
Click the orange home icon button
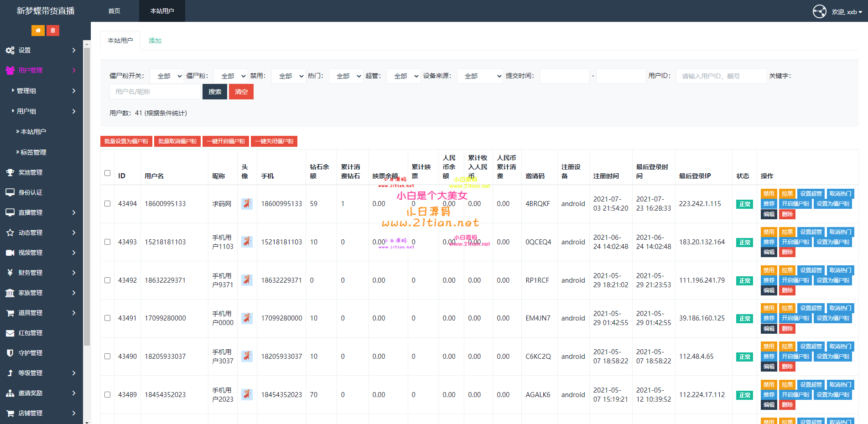pyautogui.click(x=38, y=31)
